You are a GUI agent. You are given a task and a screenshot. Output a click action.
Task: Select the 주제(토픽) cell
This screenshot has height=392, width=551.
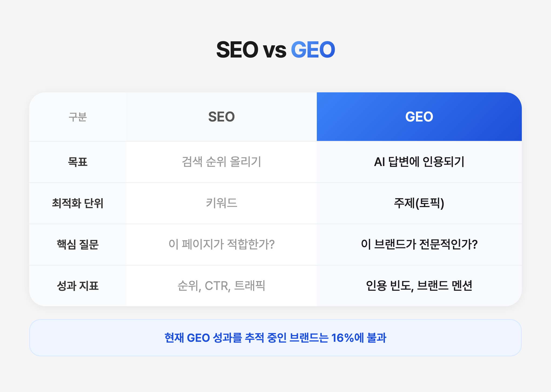coord(419,203)
